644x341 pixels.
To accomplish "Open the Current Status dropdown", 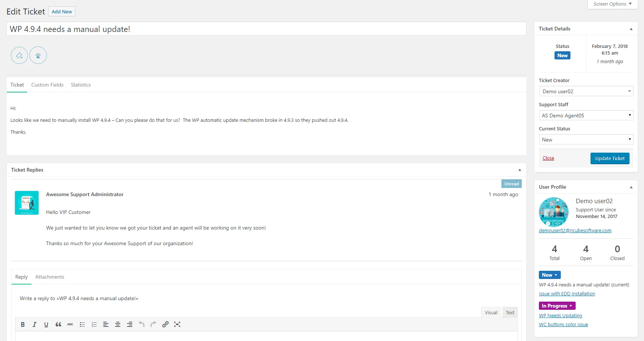I will (x=586, y=140).
